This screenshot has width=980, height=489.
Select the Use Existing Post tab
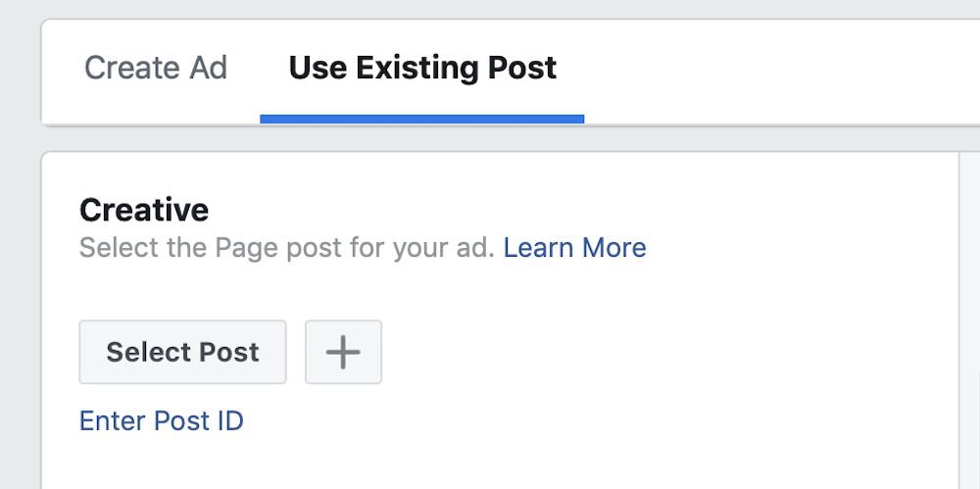422,68
